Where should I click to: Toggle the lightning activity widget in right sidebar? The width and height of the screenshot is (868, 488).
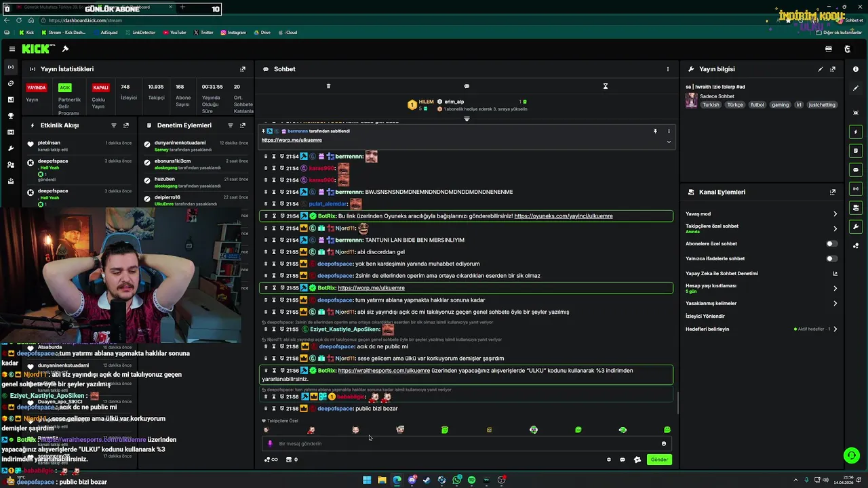tap(856, 131)
